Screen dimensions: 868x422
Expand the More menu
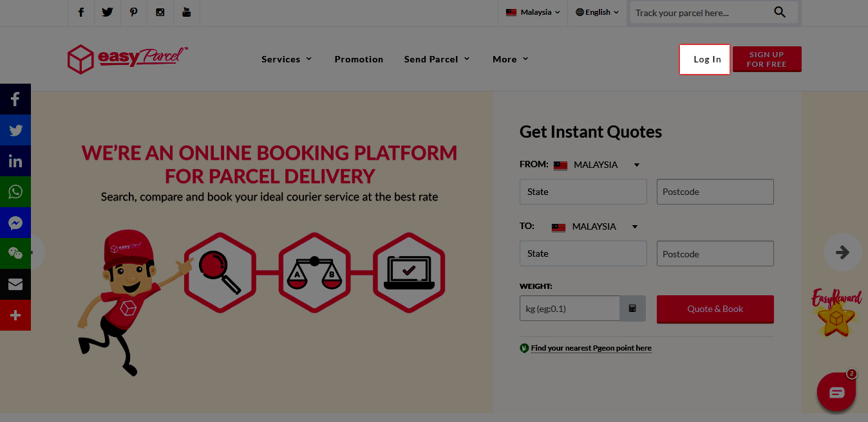click(x=511, y=59)
